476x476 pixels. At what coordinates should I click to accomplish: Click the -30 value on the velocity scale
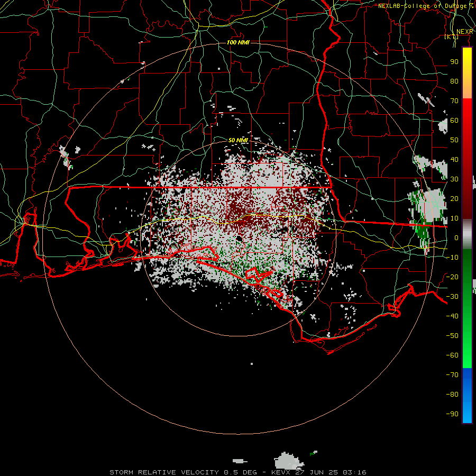452,297
